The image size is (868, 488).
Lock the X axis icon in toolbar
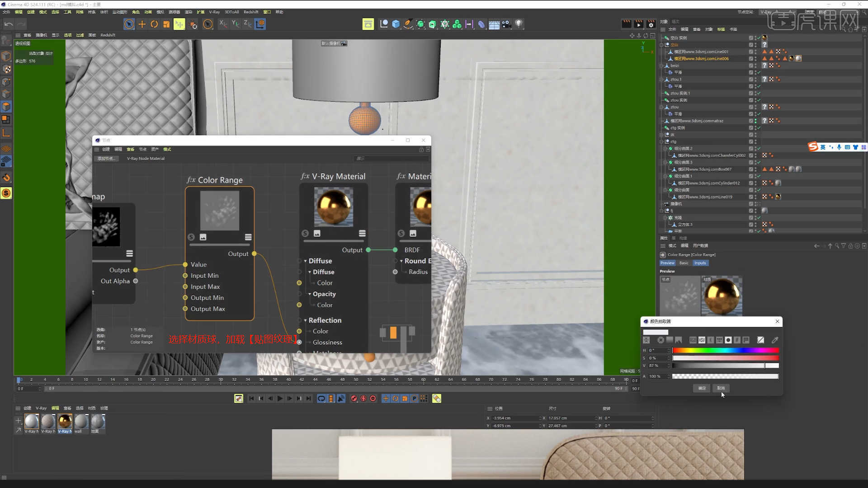click(223, 24)
